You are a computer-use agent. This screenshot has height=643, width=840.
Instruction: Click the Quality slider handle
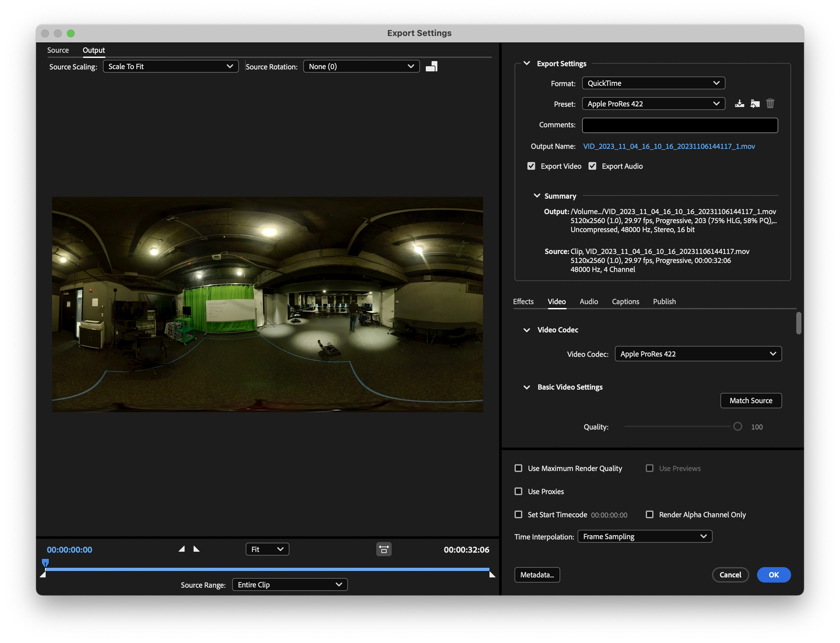pos(737,426)
